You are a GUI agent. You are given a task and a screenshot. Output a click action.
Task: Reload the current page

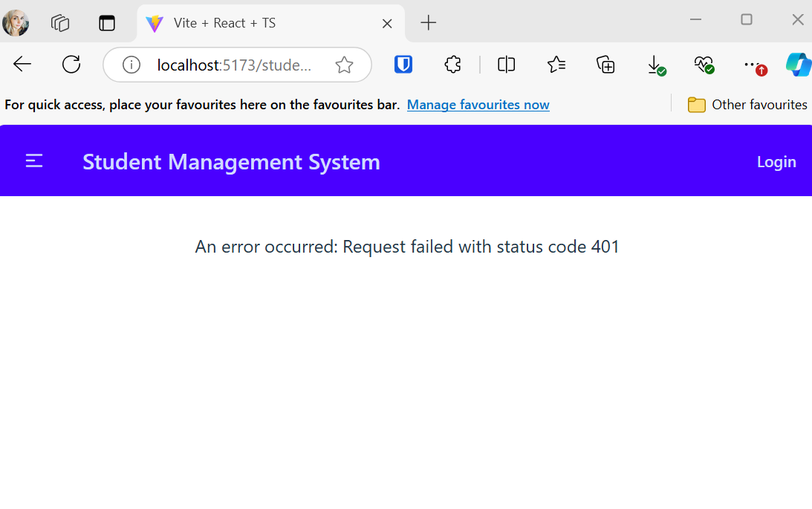(71, 64)
